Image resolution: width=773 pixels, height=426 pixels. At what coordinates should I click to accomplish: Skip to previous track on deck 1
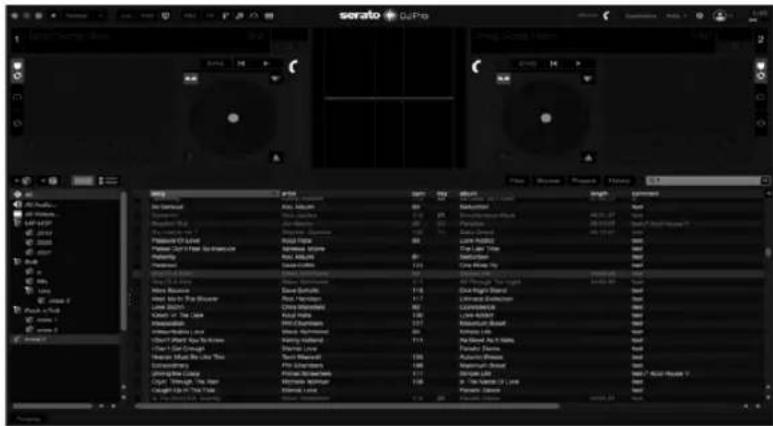point(242,64)
